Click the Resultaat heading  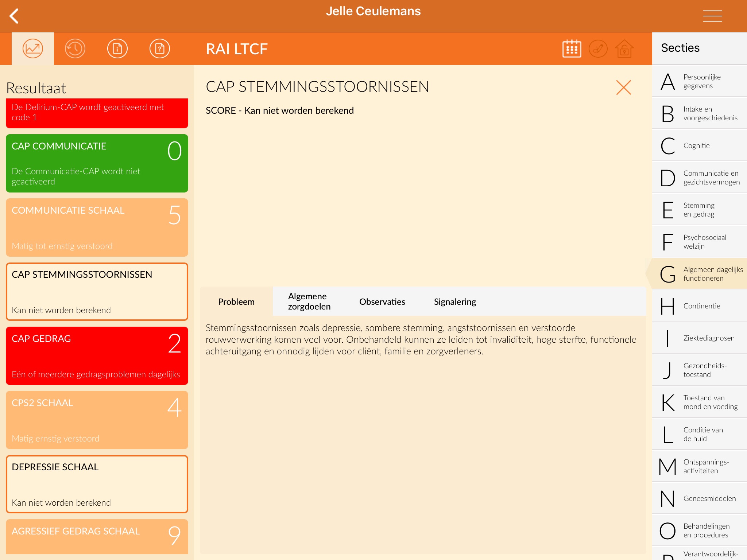[x=36, y=88]
